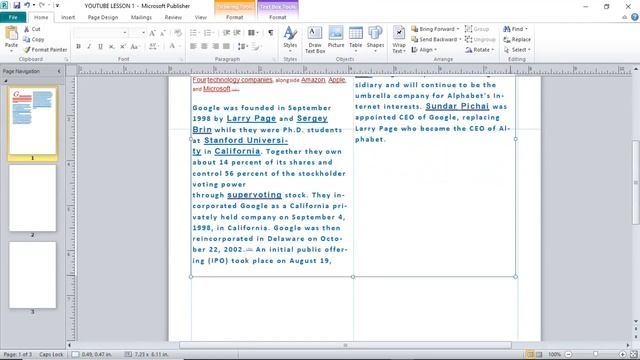Click the zoom in plus button
Screen dimensions: 640x360
(623, 354)
